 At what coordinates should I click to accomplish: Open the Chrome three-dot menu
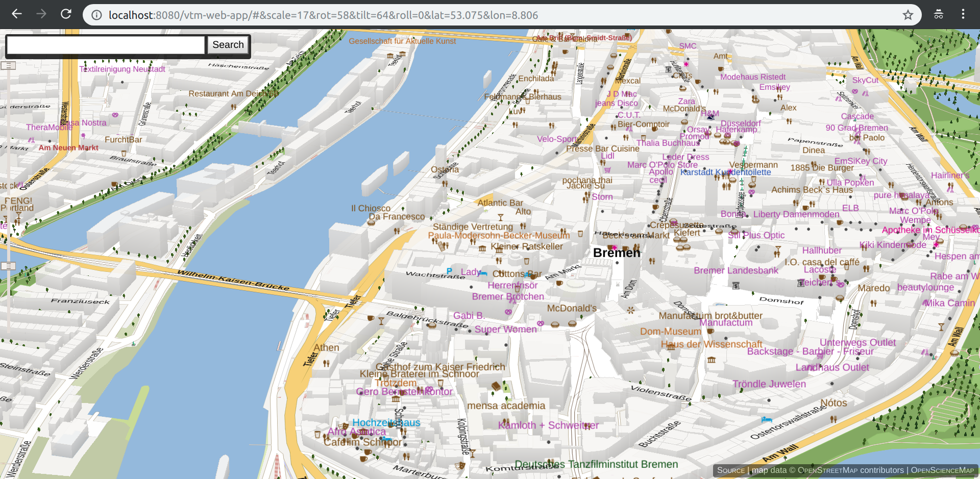click(963, 14)
